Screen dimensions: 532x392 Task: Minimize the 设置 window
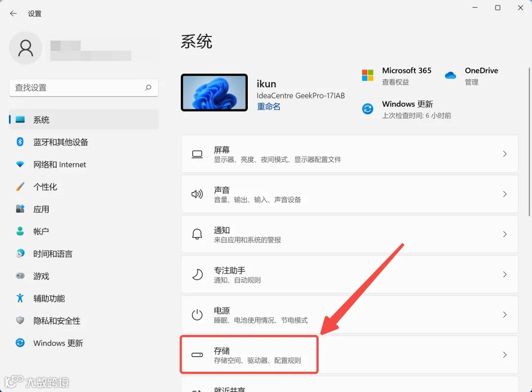[475, 7]
